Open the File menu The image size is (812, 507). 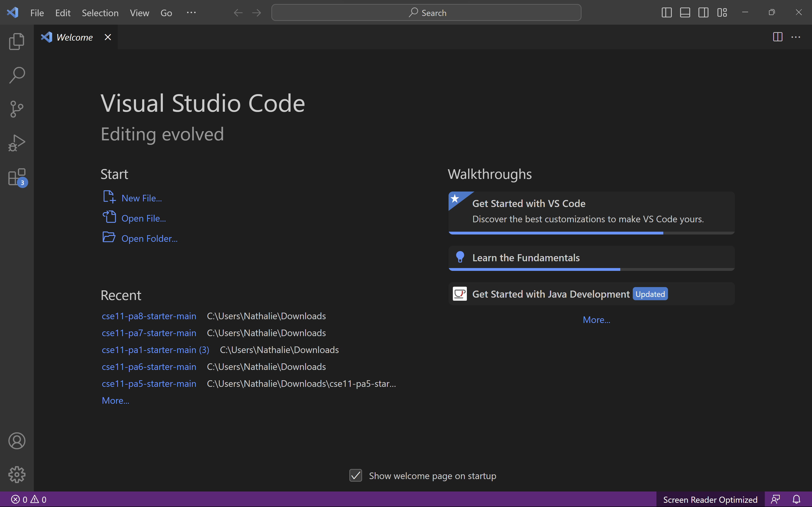pos(37,13)
